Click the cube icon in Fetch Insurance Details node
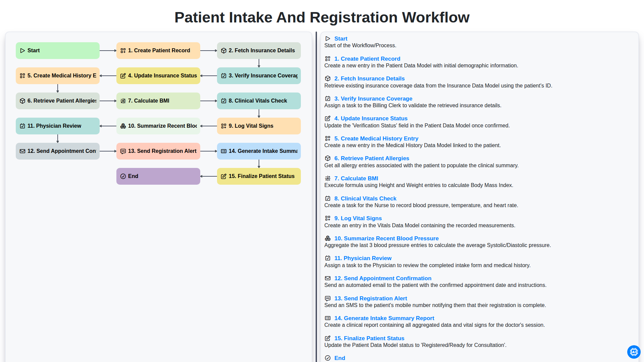 click(224, 51)
